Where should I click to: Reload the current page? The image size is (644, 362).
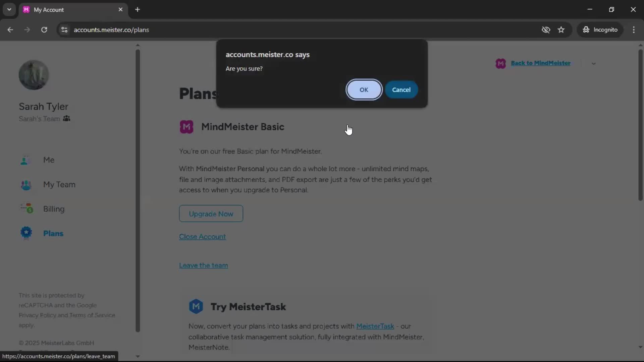[x=44, y=30]
